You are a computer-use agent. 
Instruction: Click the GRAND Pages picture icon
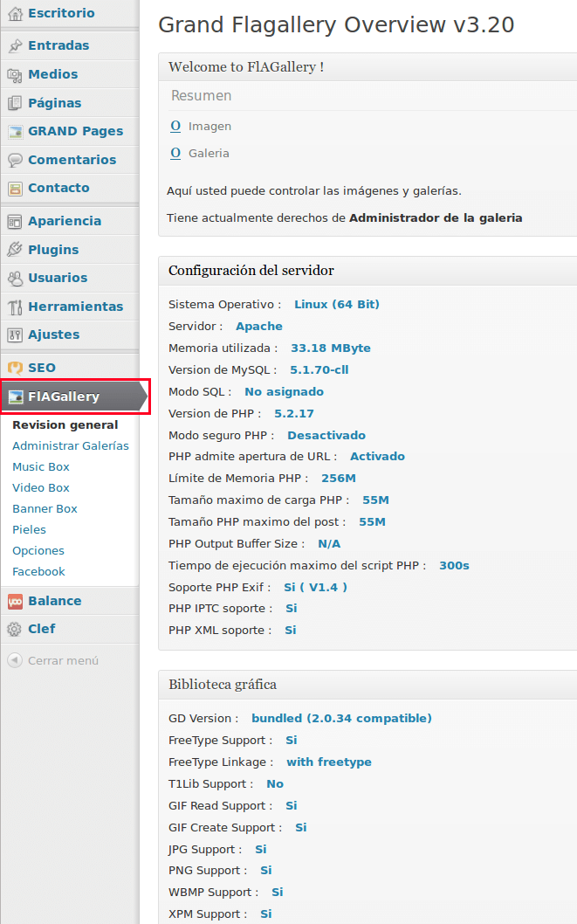[x=15, y=132]
